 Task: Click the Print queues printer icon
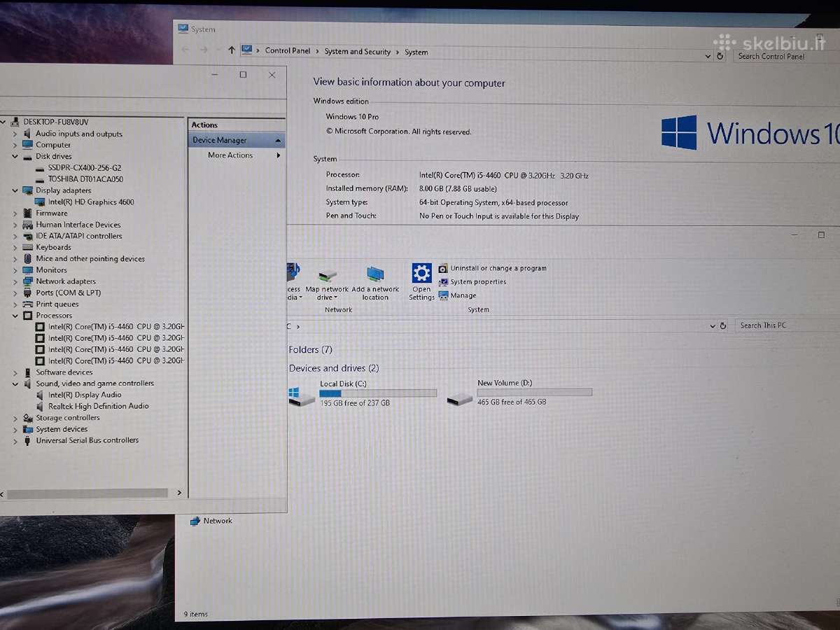pos(28,304)
